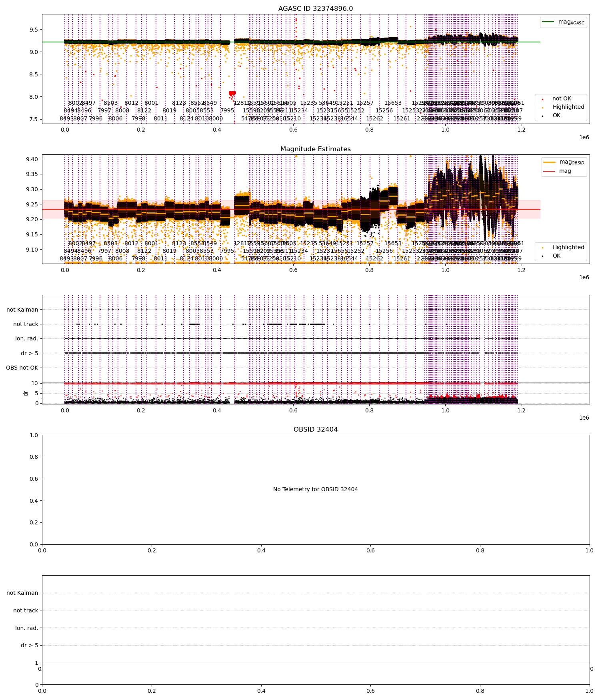Click the 'dr' y-axis label
Image resolution: width=600 pixels, height=700 pixels.
pos(26,394)
